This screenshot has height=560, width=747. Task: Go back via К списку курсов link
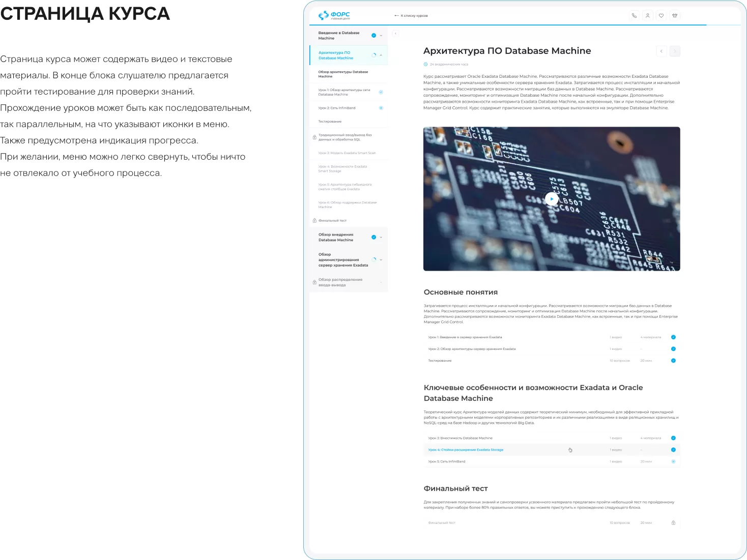(x=411, y=16)
